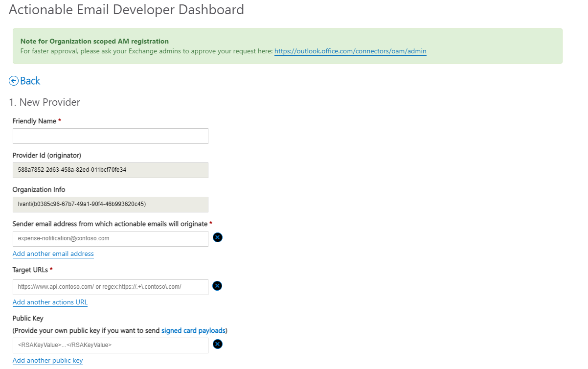Click Add another email address
This screenshot has height=369, width=588.
pyautogui.click(x=53, y=254)
